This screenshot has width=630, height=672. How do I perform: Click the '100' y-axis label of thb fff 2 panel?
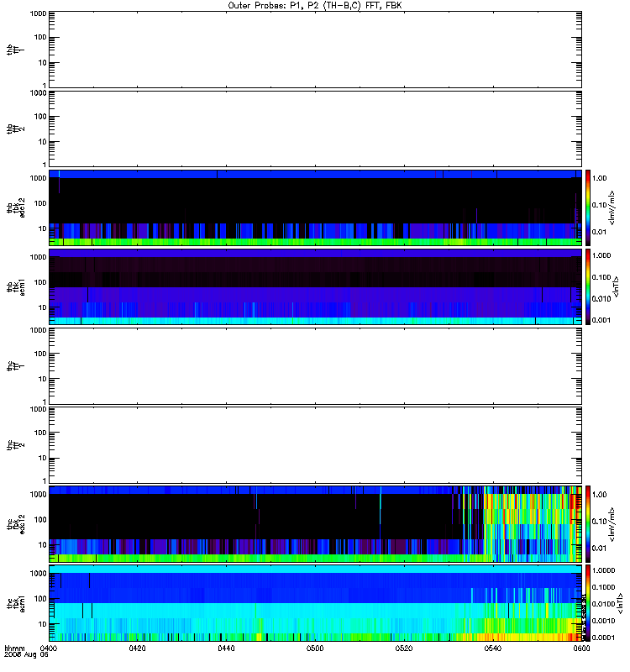[x=40, y=117]
